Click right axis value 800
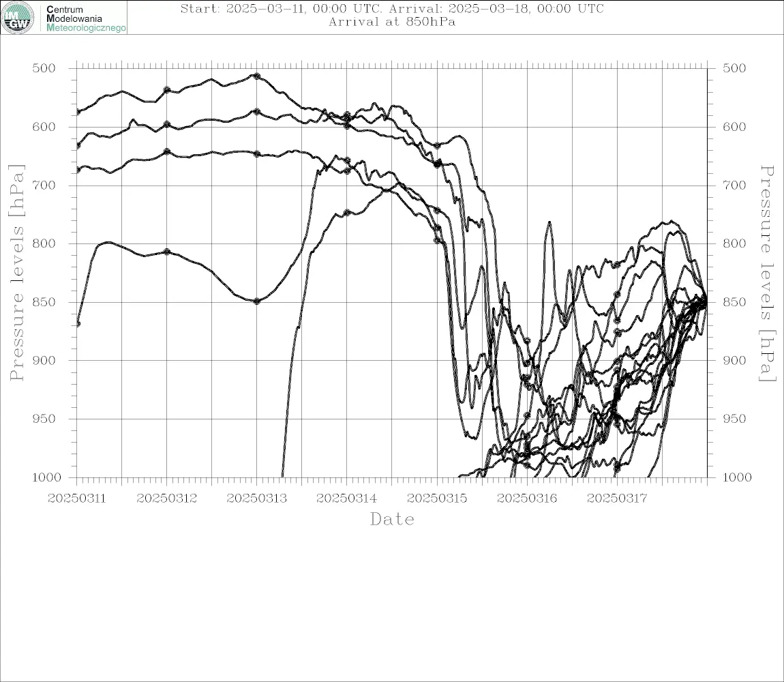 coord(734,243)
